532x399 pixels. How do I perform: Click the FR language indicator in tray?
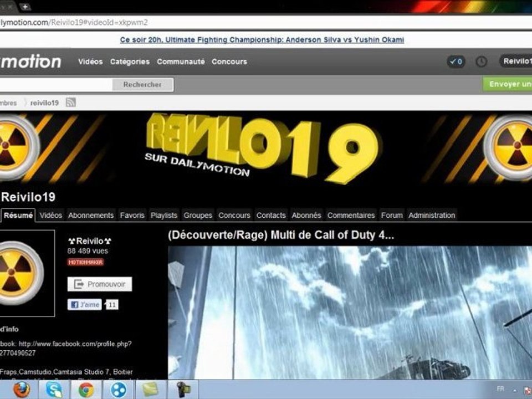pyautogui.click(x=500, y=389)
